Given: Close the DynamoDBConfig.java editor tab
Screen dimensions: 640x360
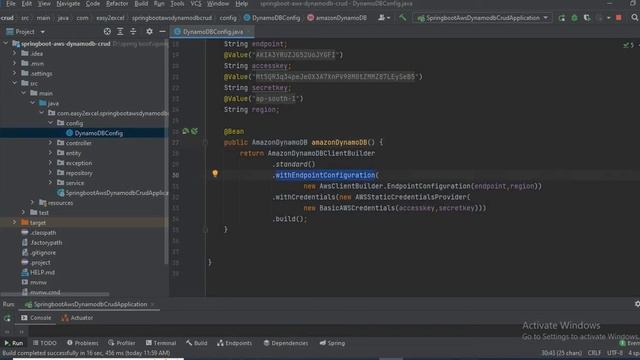Looking at the screenshot, I should coord(248,31).
